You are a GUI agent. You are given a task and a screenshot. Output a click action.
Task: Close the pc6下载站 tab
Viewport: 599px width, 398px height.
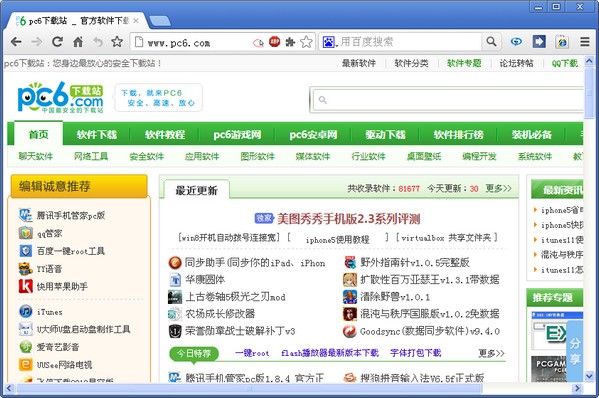136,21
